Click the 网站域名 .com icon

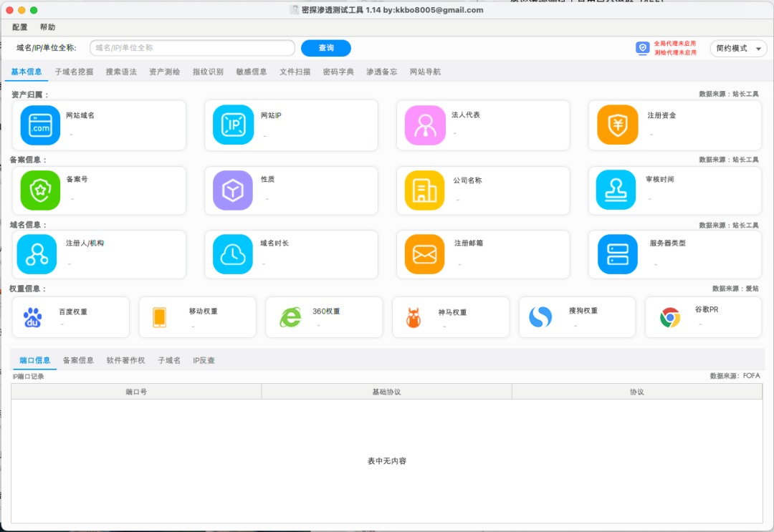click(x=40, y=125)
